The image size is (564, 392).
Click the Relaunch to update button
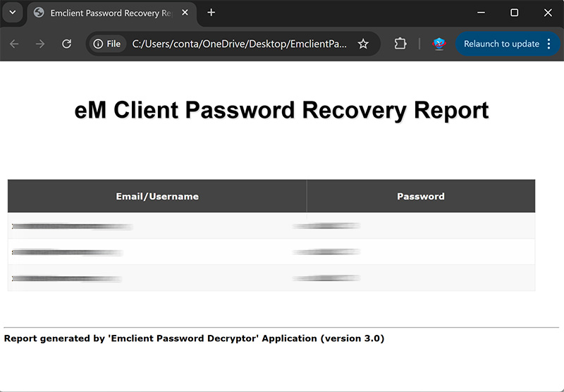501,44
